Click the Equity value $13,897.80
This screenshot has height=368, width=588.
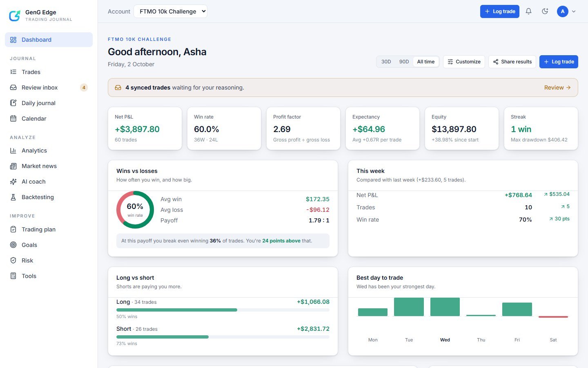click(454, 129)
